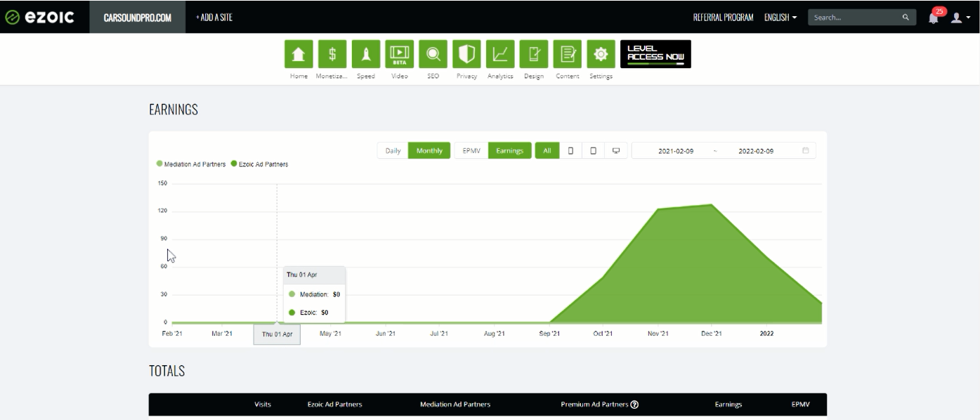Image resolution: width=980 pixels, height=420 pixels.
Task: Open the Analytics chart icon
Action: pos(500,54)
